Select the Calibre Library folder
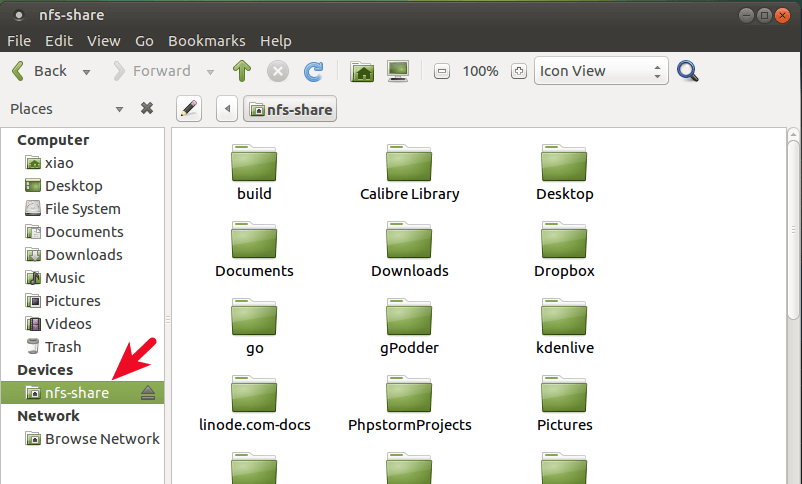Screen dimensions: 802x484 point(409,173)
